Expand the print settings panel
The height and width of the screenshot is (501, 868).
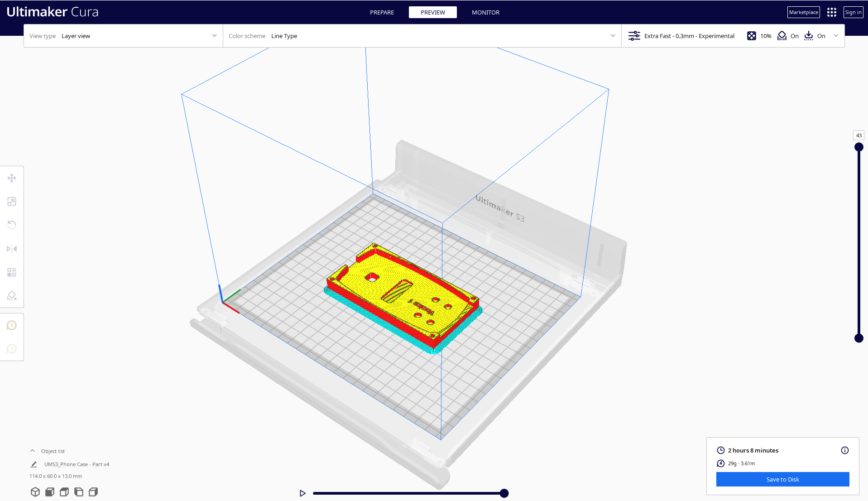point(836,36)
